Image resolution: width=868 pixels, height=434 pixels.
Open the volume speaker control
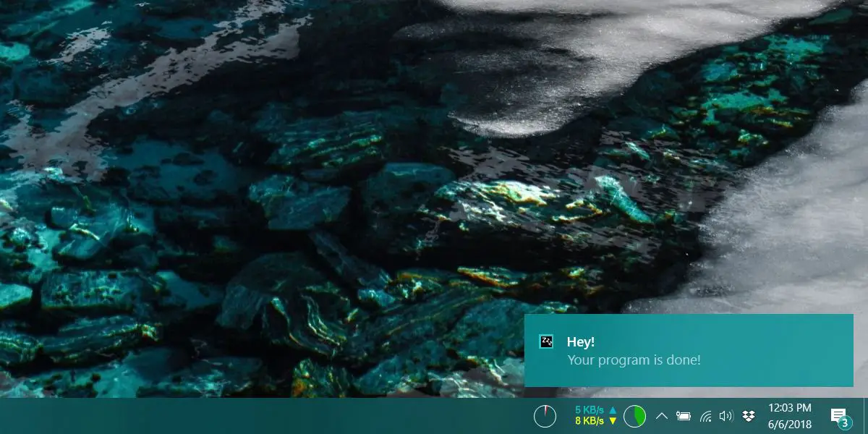pos(727,416)
